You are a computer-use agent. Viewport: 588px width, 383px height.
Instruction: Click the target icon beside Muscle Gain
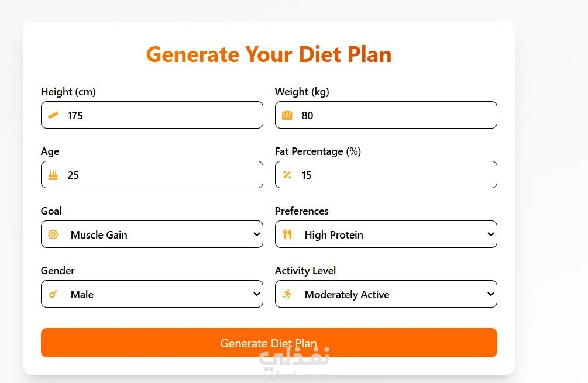tap(53, 234)
